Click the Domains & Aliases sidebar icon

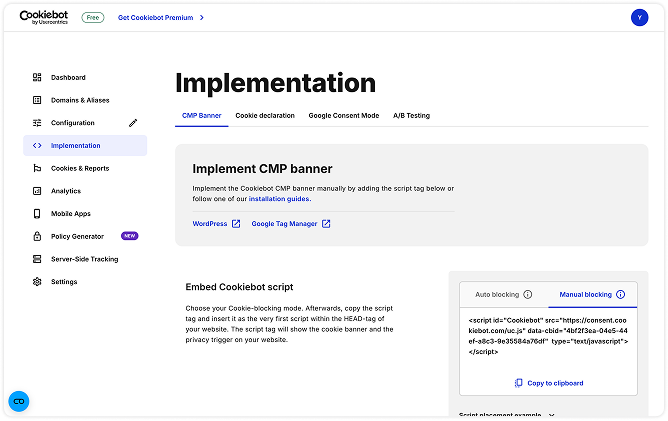37,100
